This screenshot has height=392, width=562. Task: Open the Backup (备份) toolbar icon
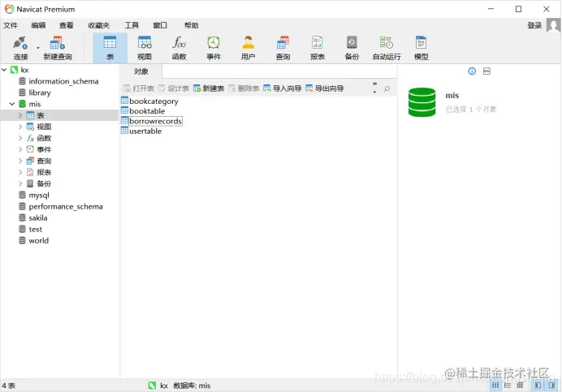pyautogui.click(x=352, y=48)
